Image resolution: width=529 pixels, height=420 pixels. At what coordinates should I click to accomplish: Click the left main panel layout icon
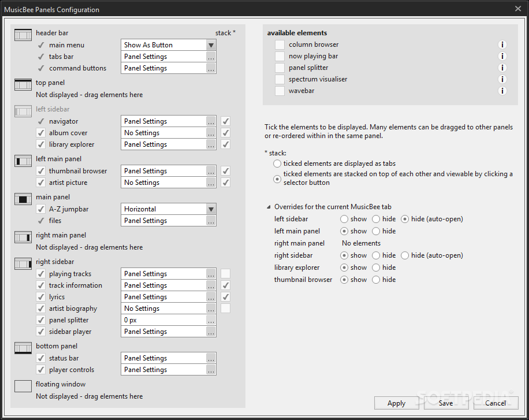(23, 161)
